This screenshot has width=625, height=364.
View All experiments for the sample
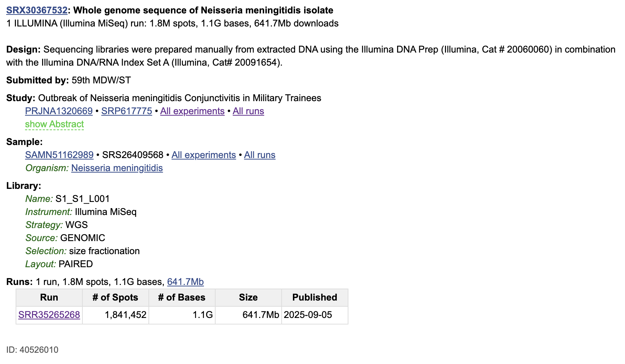(204, 155)
